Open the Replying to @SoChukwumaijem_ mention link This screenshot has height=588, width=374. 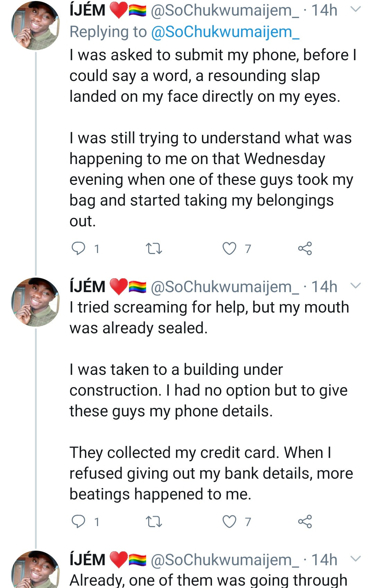(x=225, y=32)
